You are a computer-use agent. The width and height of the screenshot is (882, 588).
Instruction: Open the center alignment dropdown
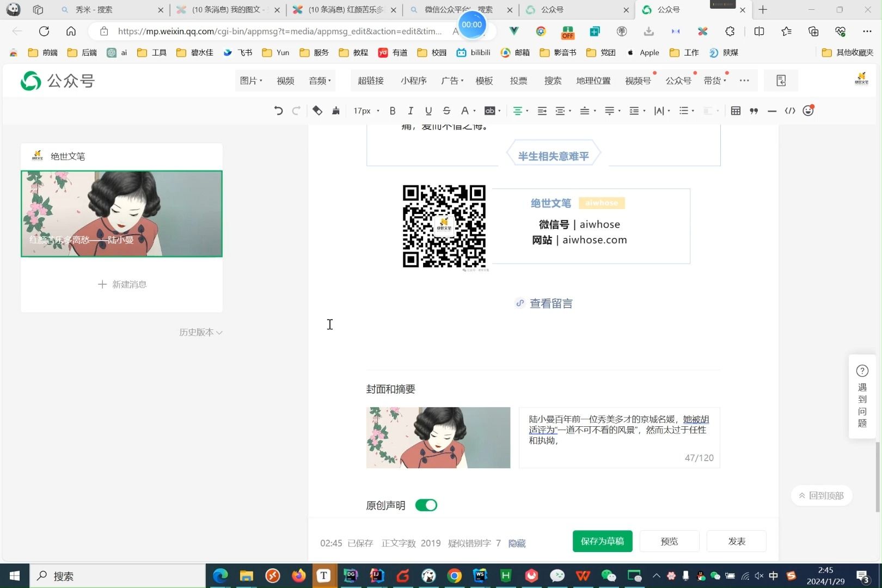click(520, 111)
